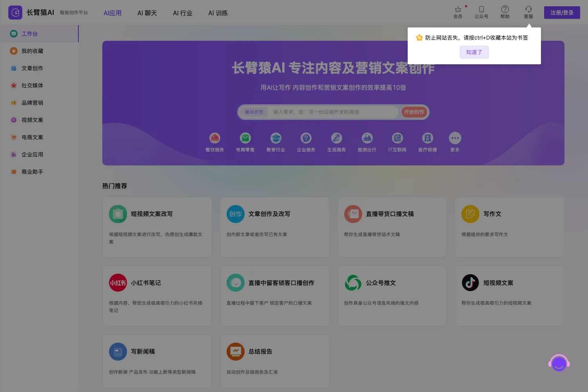The width and height of the screenshot is (588, 392).
Task: Select the 旅游出行 category icon
Action: tap(367, 138)
